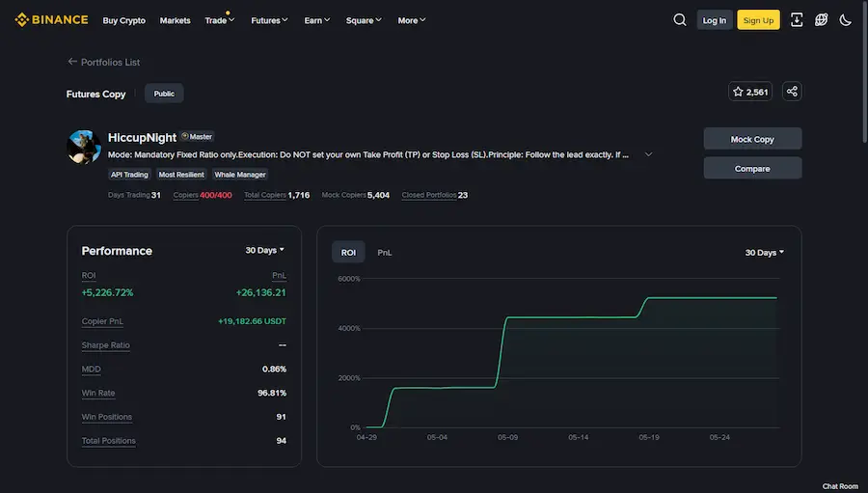Click the Win Rate label
The height and width of the screenshot is (493, 868).
tap(98, 393)
